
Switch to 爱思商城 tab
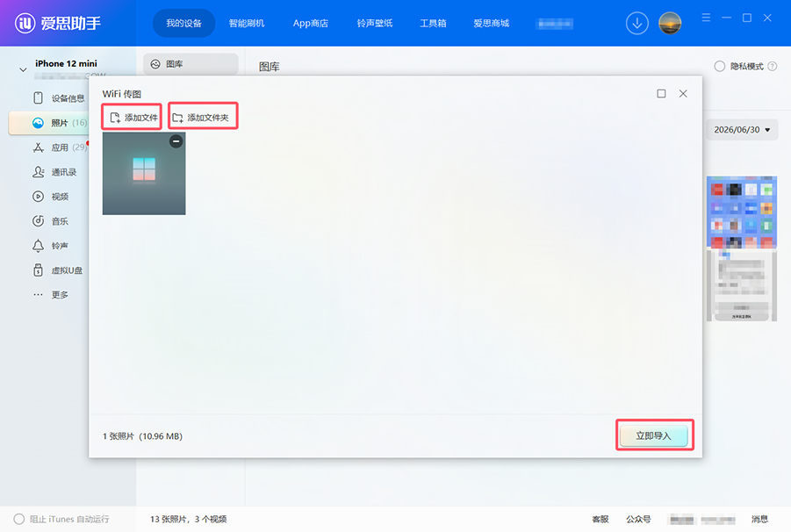491,23
